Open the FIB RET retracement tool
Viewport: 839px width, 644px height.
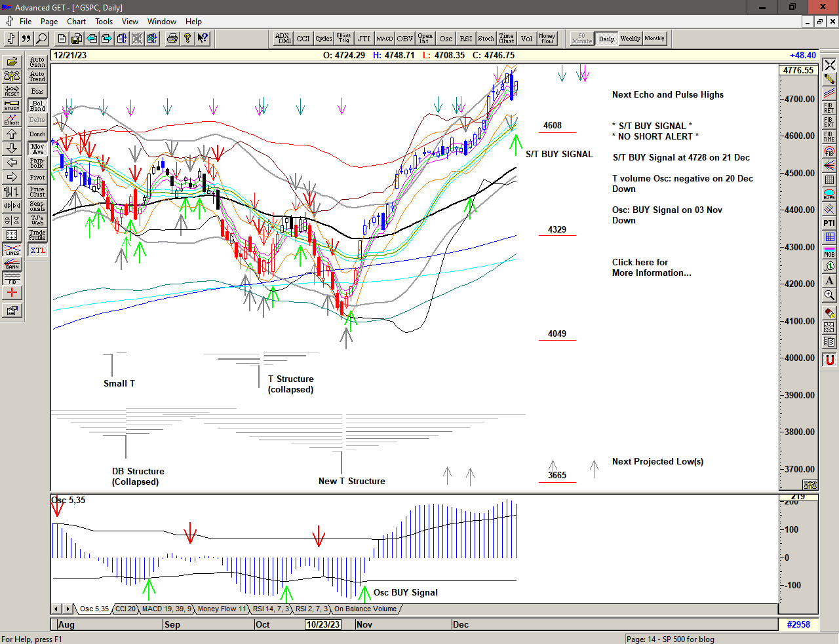(x=829, y=108)
